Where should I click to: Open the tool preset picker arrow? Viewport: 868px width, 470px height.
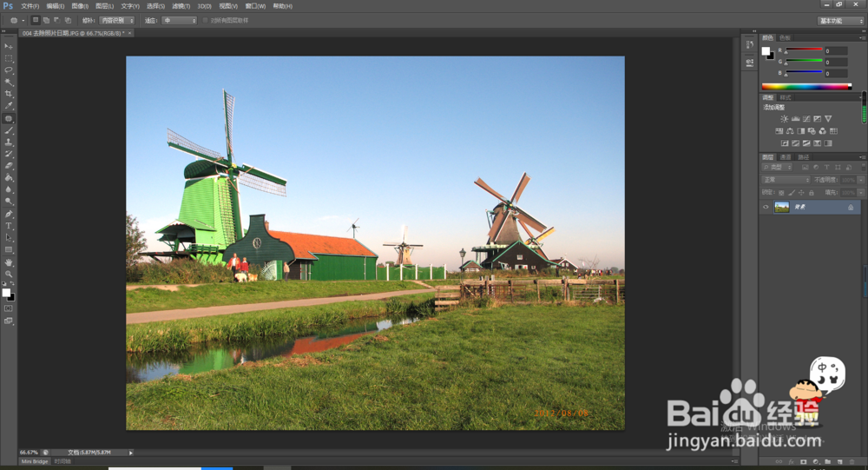pos(23,21)
